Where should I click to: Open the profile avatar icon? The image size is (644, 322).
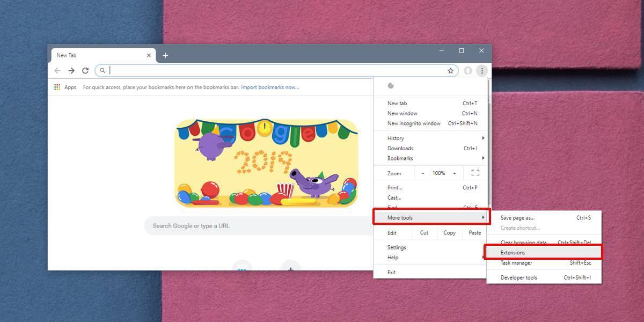pyautogui.click(x=468, y=70)
